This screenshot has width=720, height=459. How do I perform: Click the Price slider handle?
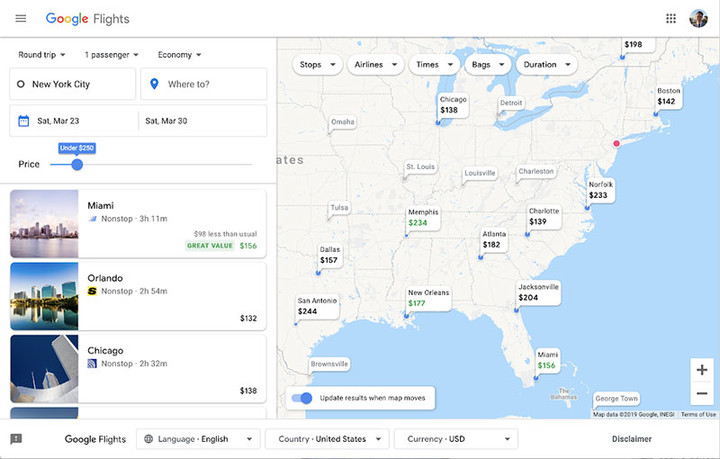[77, 164]
